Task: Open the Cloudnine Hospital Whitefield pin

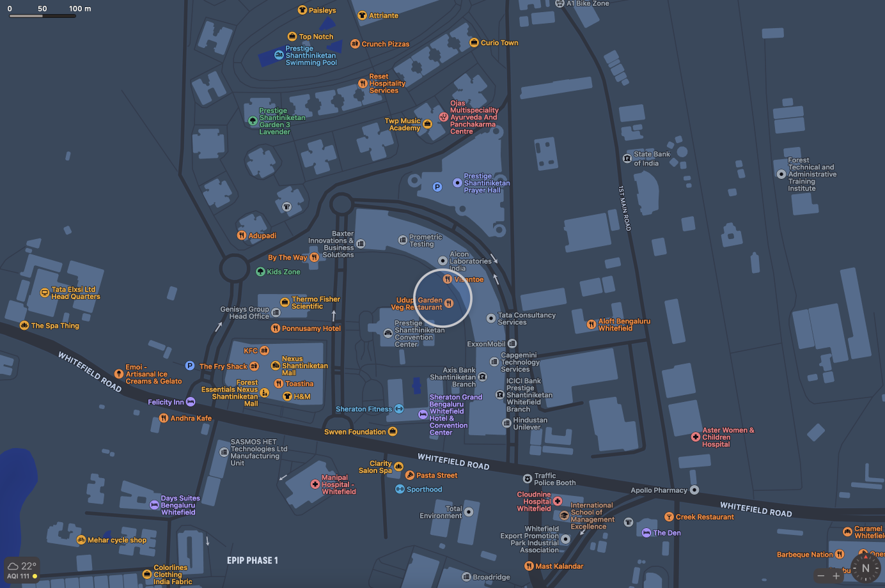Action: (x=558, y=501)
